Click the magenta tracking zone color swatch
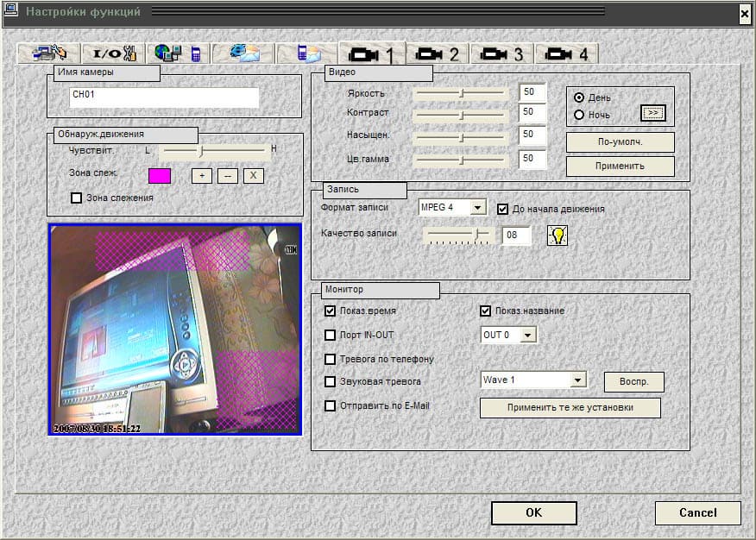The height and width of the screenshot is (540, 756). pos(160,176)
